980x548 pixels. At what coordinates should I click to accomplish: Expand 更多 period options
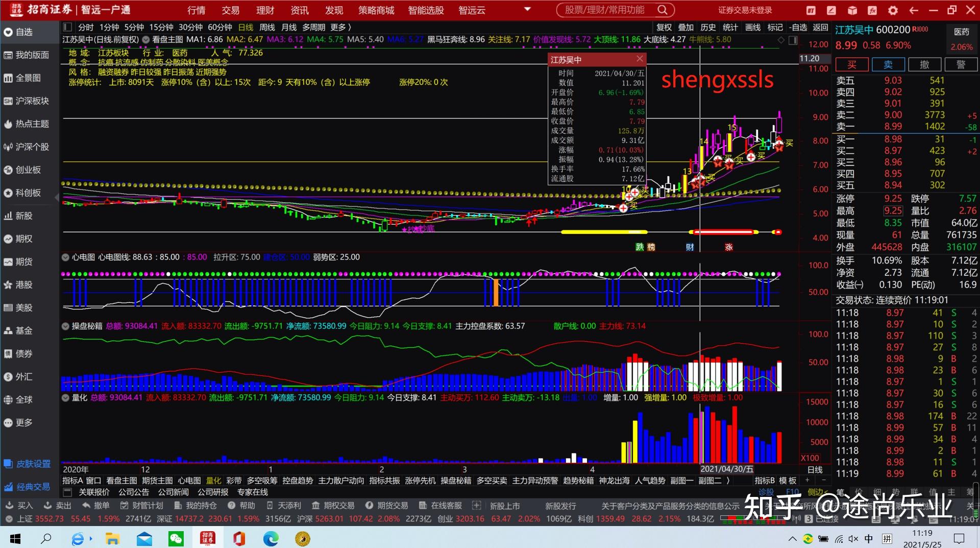(341, 28)
